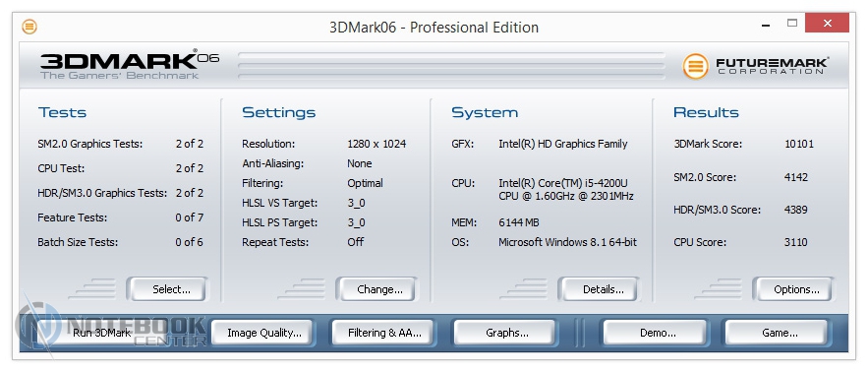Viewport: 868px width, 372px height.
Task: Click the CPU Score value 3110
Action: tap(796, 242)
